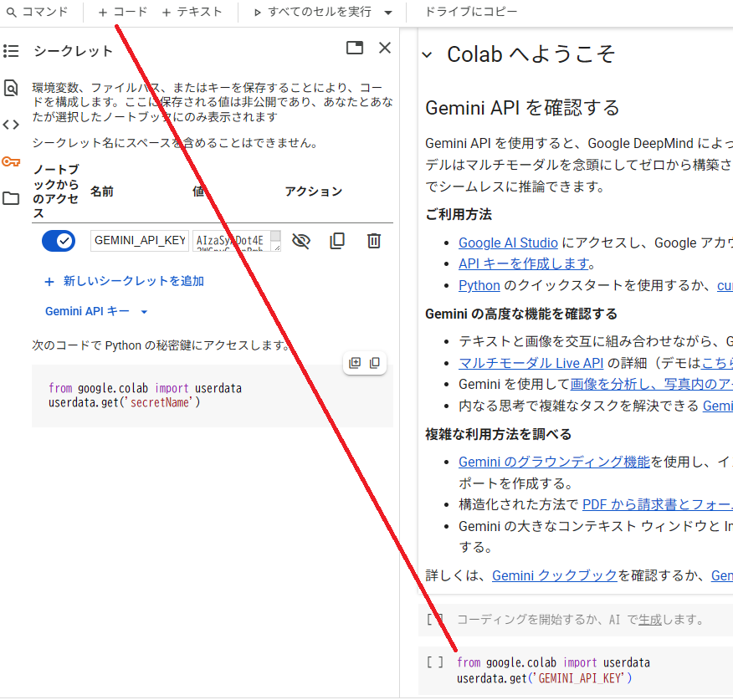Click the Gemini API を確認する heading
Screen dimensions: 733x700
pos(522,108)
